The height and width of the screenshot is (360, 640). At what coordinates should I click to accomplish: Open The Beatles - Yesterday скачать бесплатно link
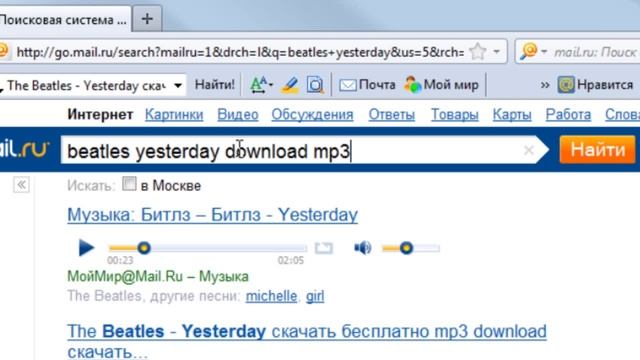click(x=307, y=340)
